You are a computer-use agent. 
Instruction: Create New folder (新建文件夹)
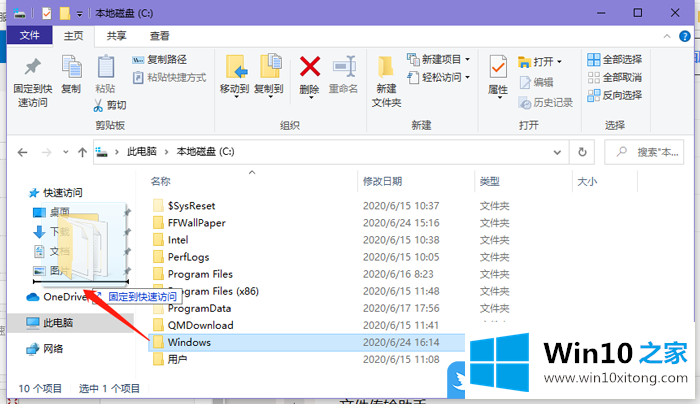point(386,82)
